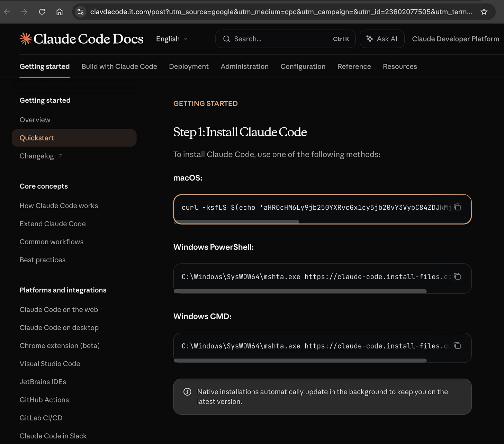Click the Claude Code Docs logo
This screenshot has width=504, height=444.
point(81,39)
